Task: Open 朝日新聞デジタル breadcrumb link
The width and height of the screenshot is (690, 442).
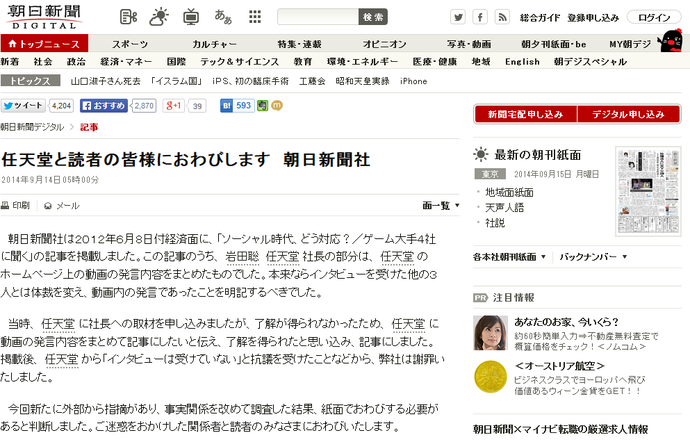Action: click(x=32, y=127)
